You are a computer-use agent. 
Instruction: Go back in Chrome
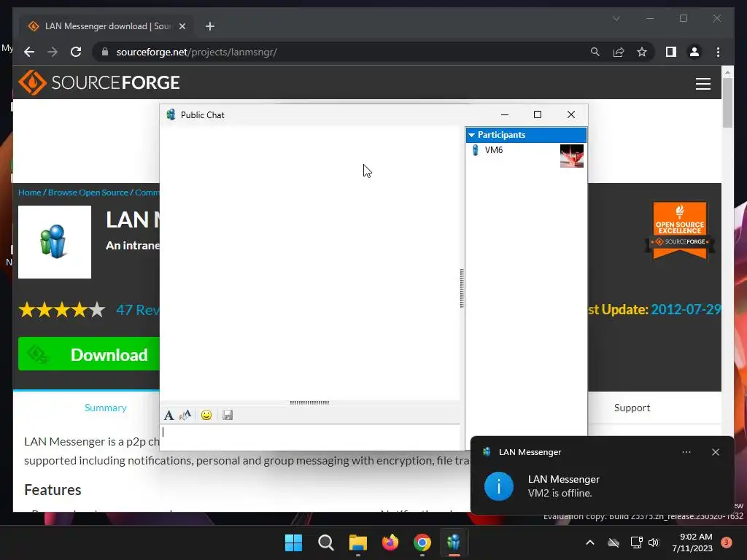point(29,52)
